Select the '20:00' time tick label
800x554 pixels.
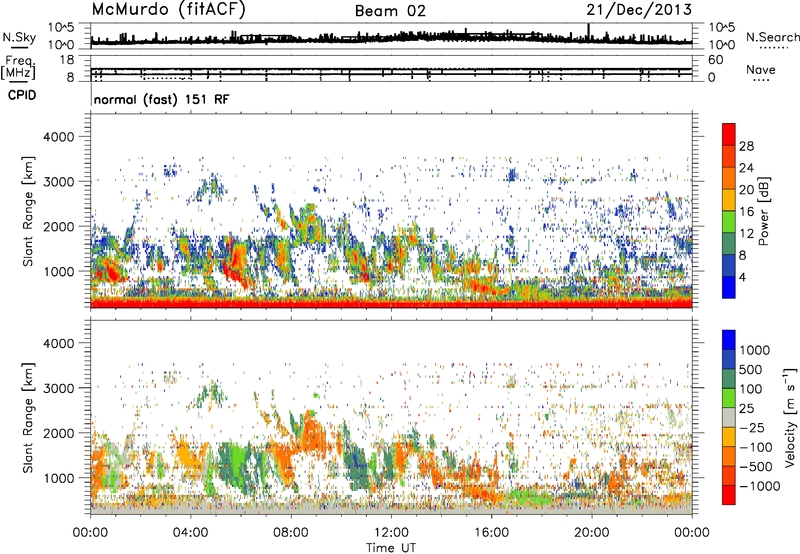pyautogui.click(x=592, y=533)
